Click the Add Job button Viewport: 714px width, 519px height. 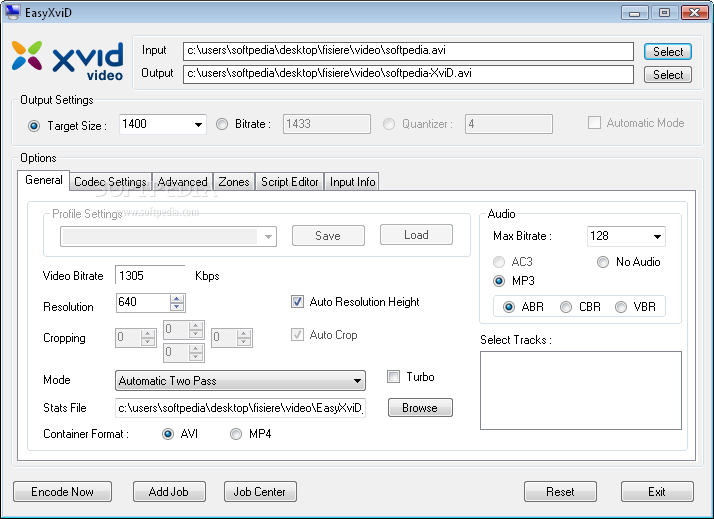[169, 492]
